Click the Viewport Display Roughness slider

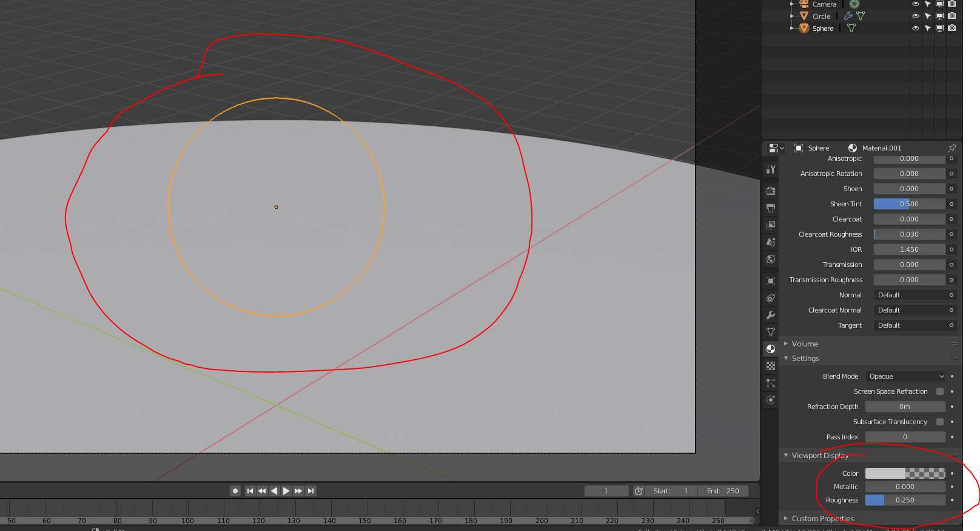coord(905,500)
